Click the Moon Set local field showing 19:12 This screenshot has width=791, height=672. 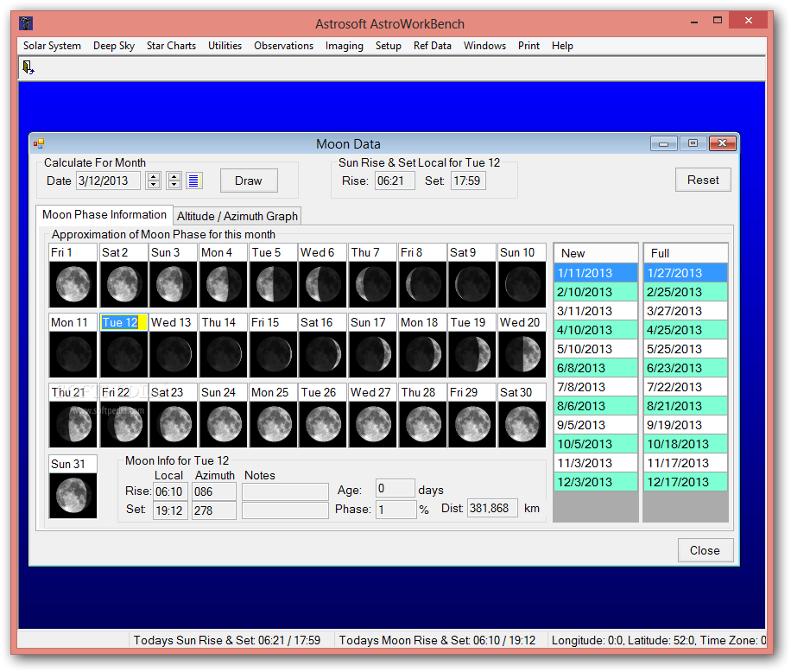170,510
